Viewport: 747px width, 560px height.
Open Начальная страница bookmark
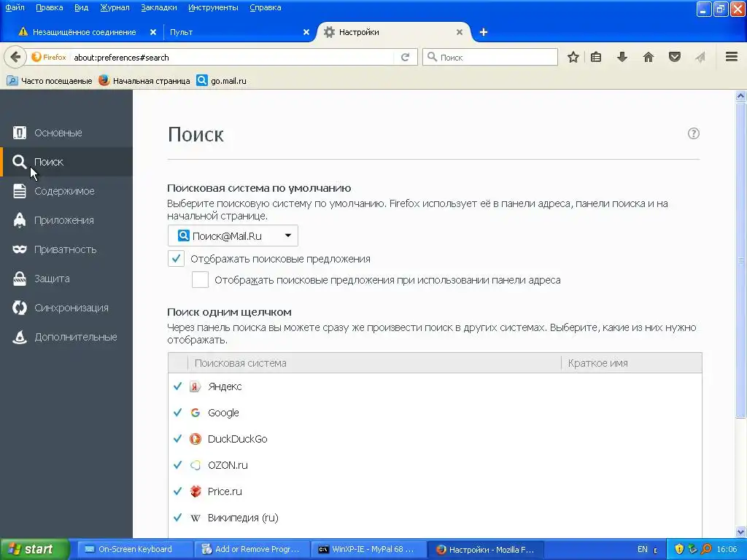pos(144,81)
